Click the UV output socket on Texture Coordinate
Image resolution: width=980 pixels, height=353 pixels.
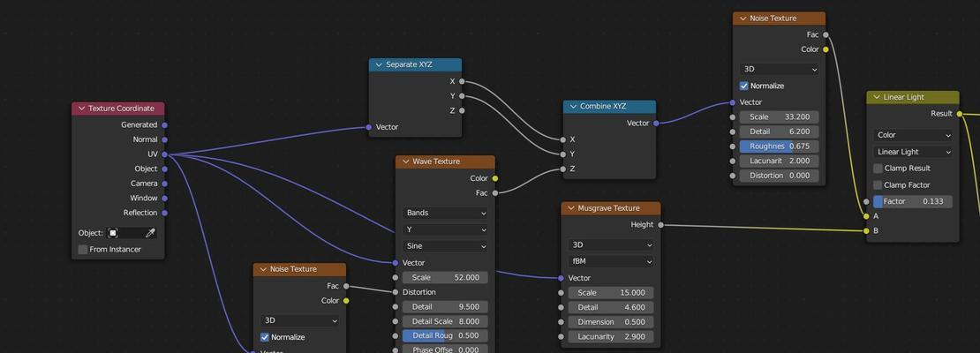coord(165,154)
